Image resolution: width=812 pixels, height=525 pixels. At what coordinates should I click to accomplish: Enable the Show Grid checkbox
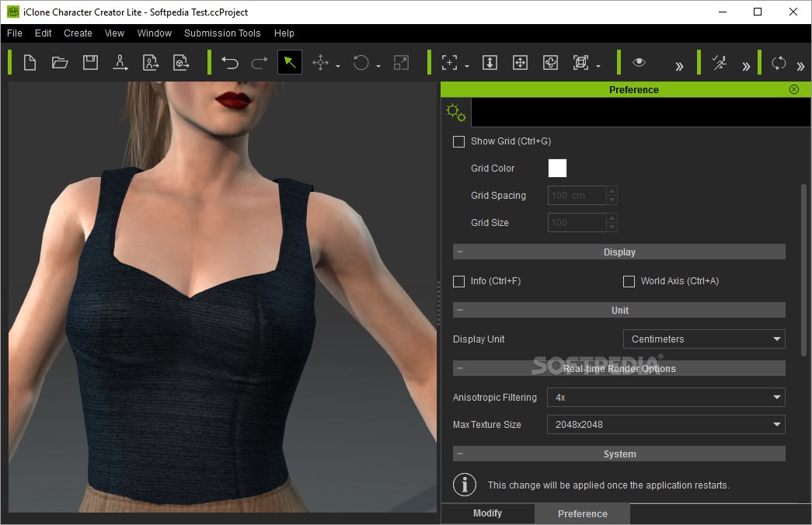(459, 141)
